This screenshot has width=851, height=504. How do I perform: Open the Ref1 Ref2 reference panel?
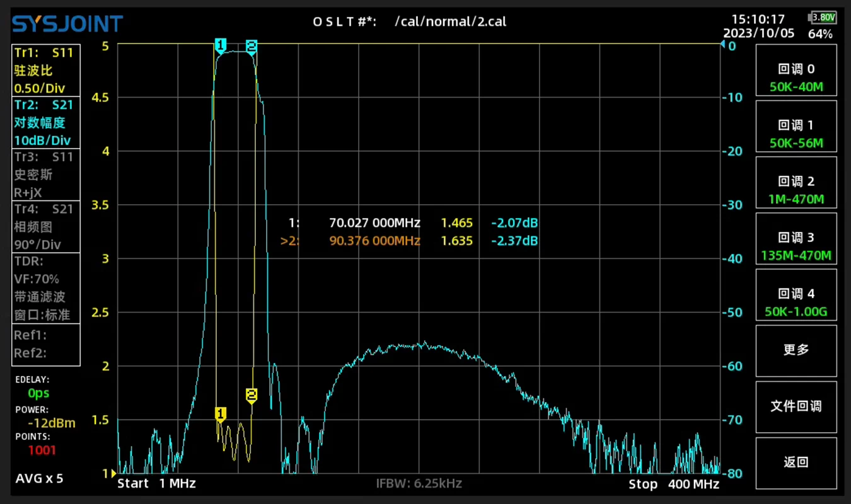click(46, 344)
